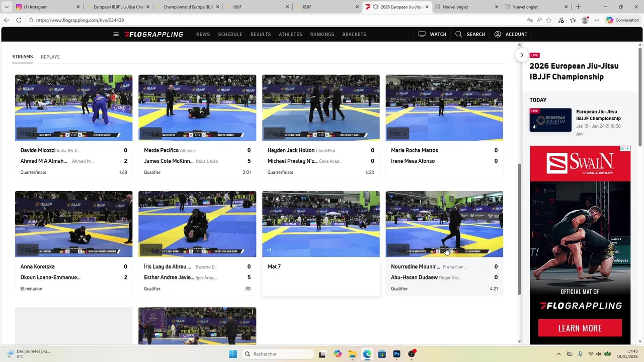Open the Rankings menu item

[323, 34]
